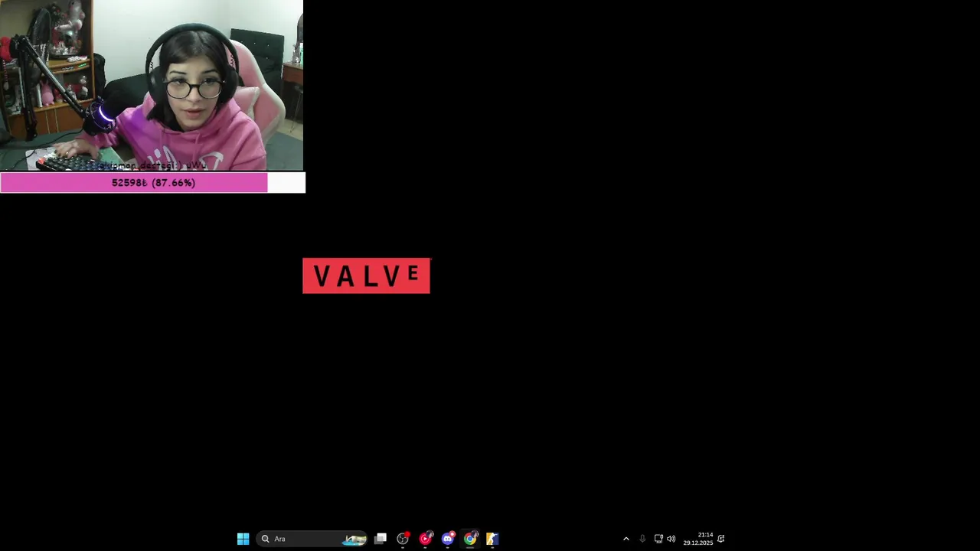Open OBS Studio from the taskbar
980x551 pixels.
[403, 539]
